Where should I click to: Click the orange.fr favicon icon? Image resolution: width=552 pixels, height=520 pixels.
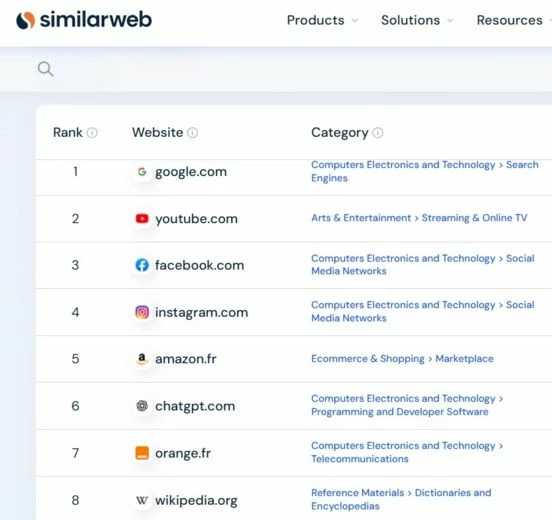(142, 453)
